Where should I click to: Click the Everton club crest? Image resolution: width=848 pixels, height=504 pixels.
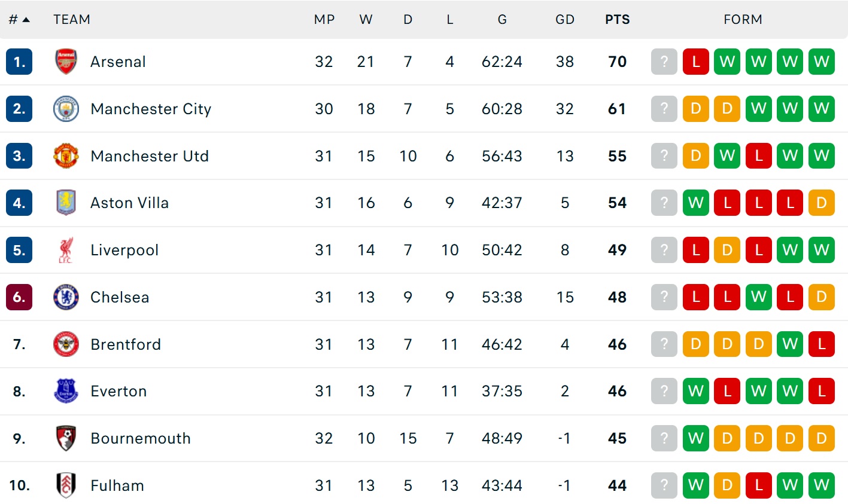point(66,391)
